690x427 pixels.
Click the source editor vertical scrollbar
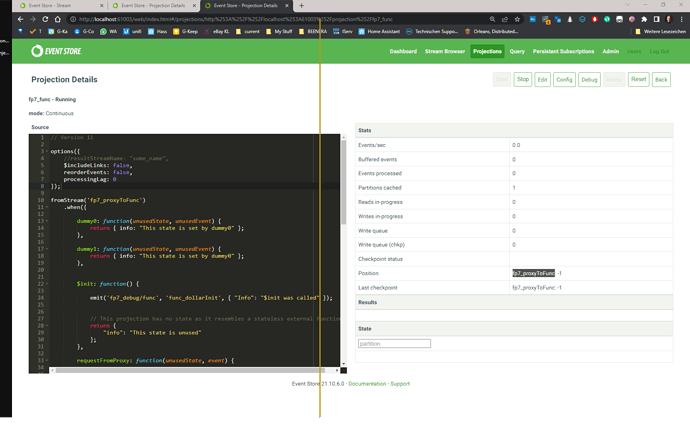coord(343,182)
